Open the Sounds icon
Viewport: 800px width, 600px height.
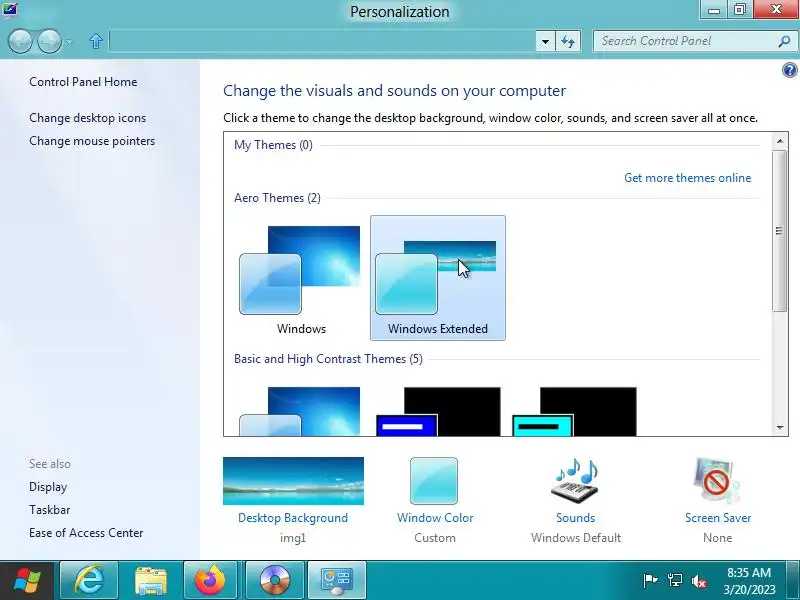[576, 481]
